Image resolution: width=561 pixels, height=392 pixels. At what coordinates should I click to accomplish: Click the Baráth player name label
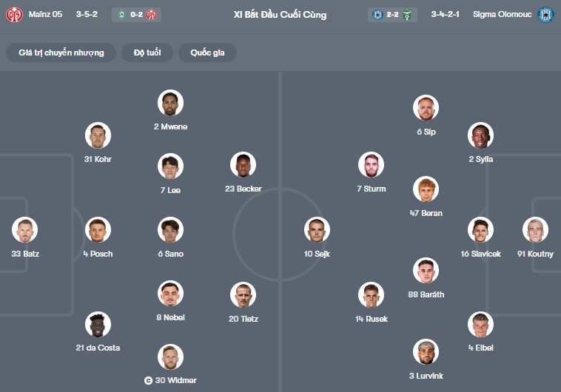426,294
